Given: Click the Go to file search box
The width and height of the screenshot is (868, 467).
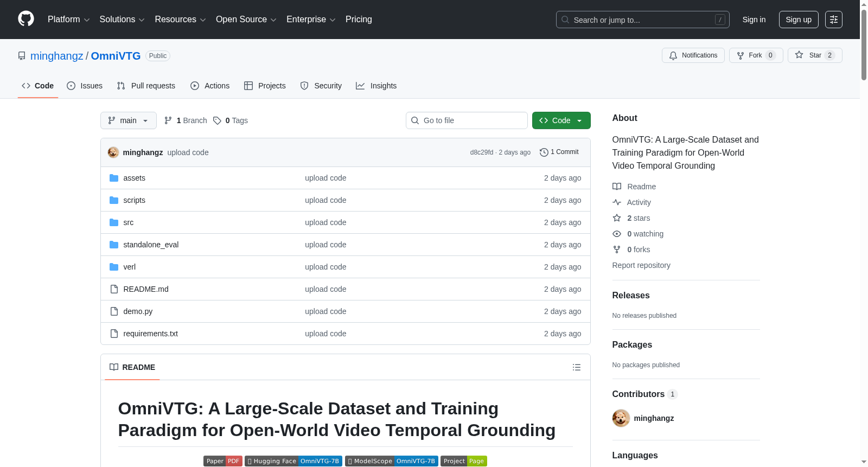Looking at the screenshot, I should (x=467, y=120).
